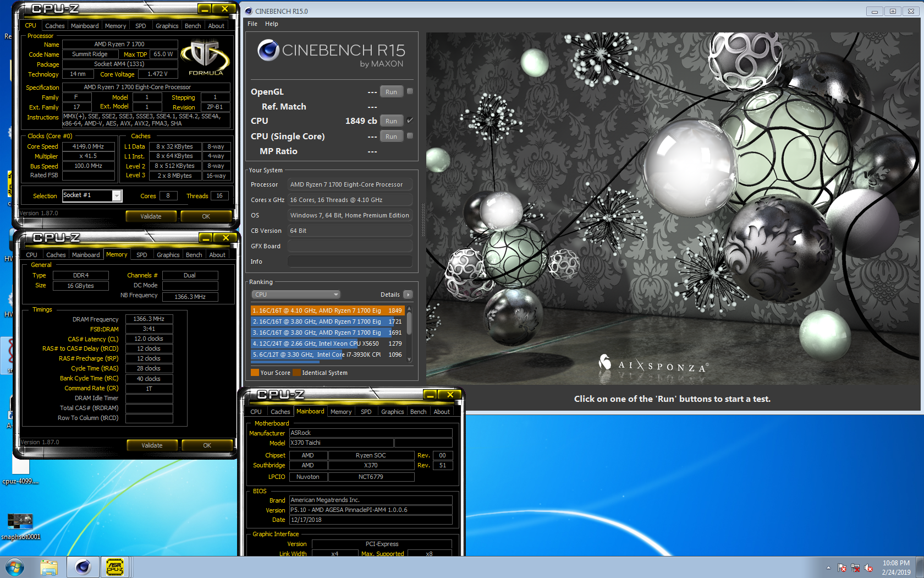Click the GFX Board input field
The width and height of the screenshot is (924, 578).
(350, 246)
